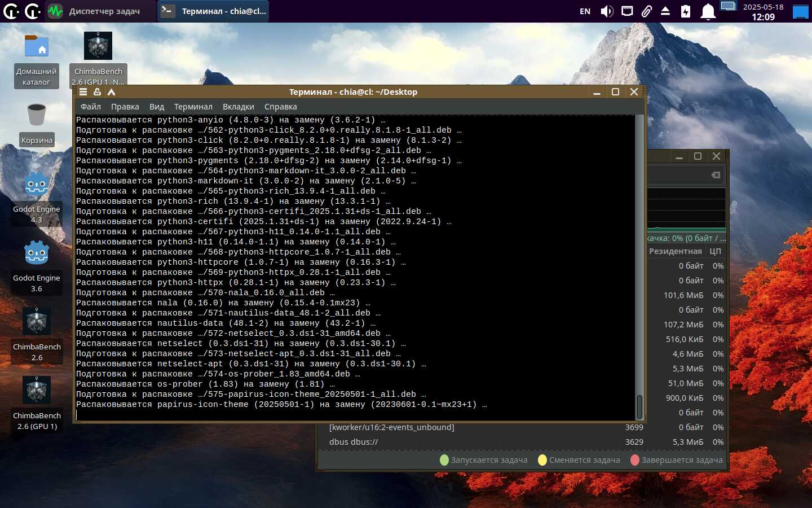Click the terminal line unpacking python3-rich
This screenshot has height=508, width=812.
tap(233, 202)
